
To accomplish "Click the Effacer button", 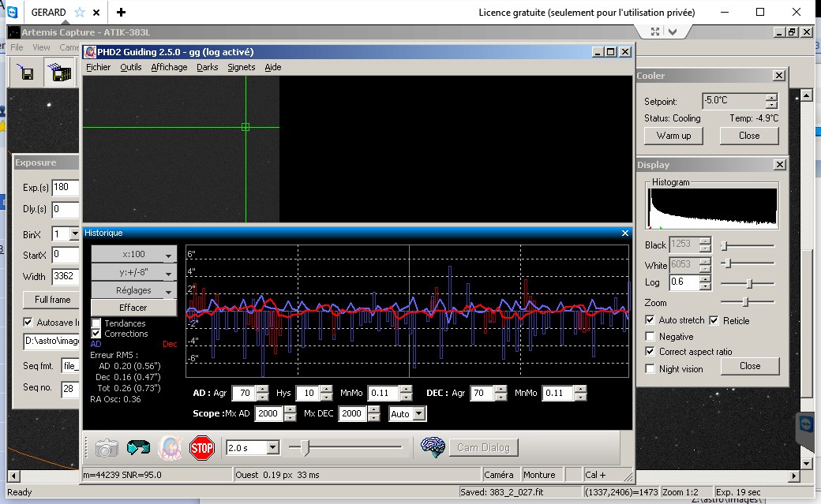I will coord(133,308).
